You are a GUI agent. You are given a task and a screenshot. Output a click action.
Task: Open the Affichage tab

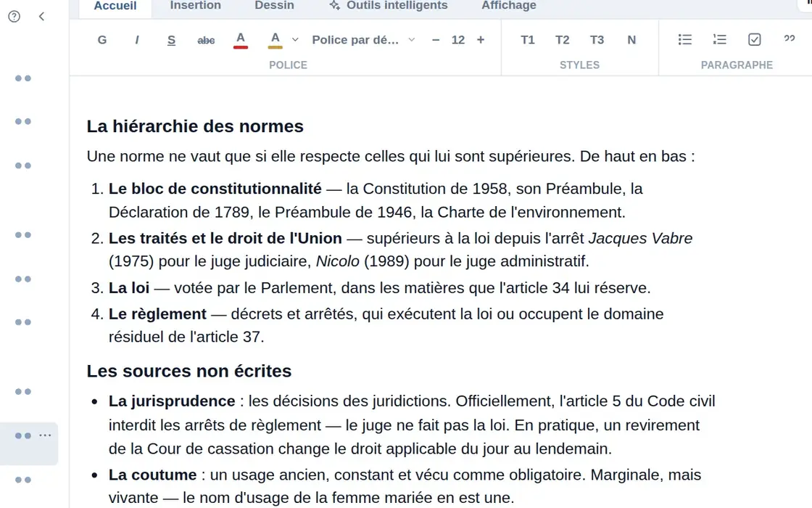[x=508, y=6]
